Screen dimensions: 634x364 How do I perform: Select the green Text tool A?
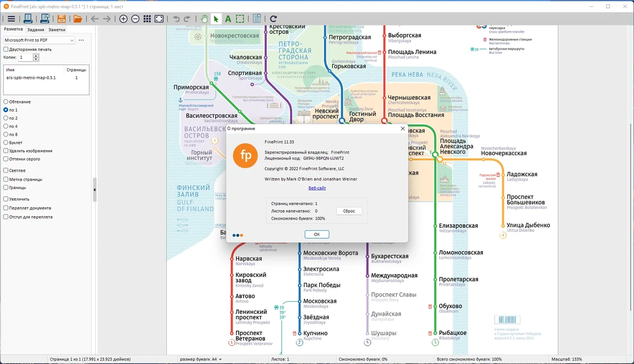228,19
